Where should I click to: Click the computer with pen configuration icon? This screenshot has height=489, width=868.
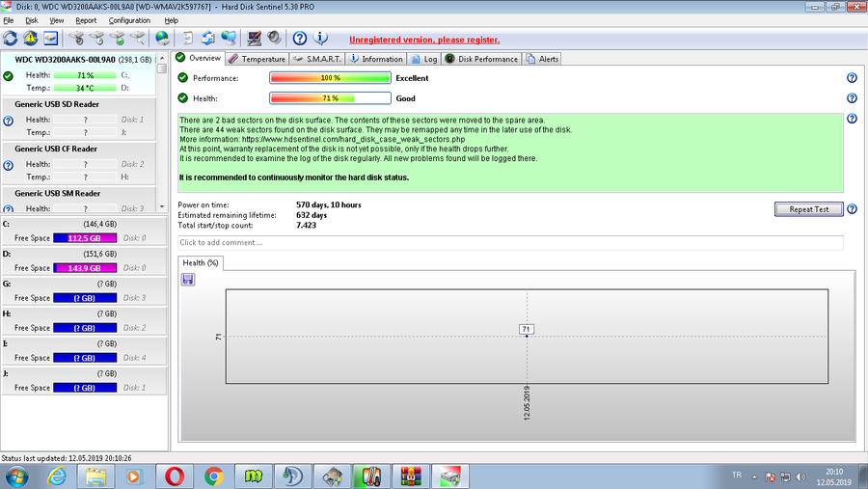coord(254,39)
